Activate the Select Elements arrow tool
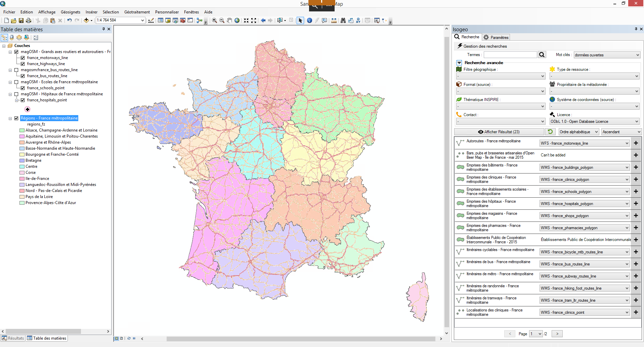This screenshot has height=347, width=644. 300,20
